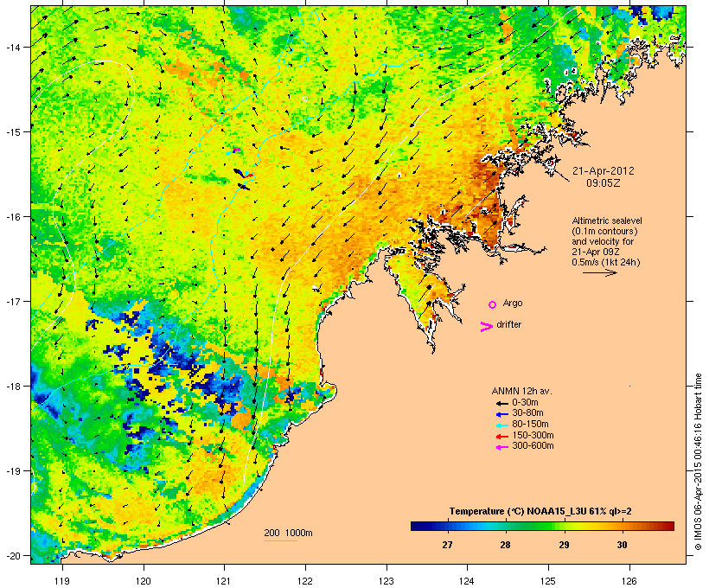Click the 123 longitude axis label
Viewport: 709px width, 588px height.
click(386, 581)
